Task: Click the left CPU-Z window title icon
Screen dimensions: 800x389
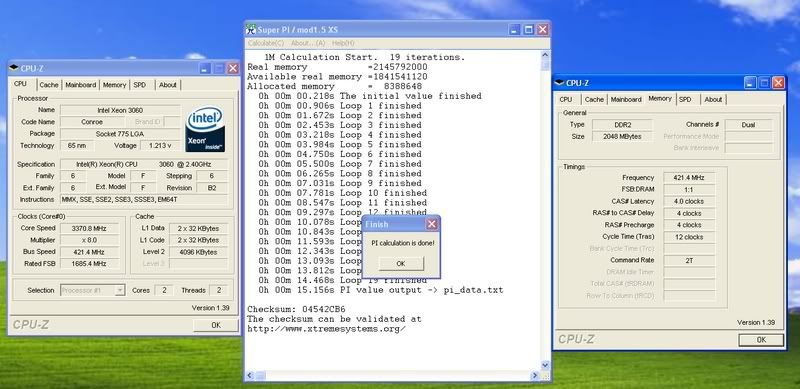Action: [14, 68]
